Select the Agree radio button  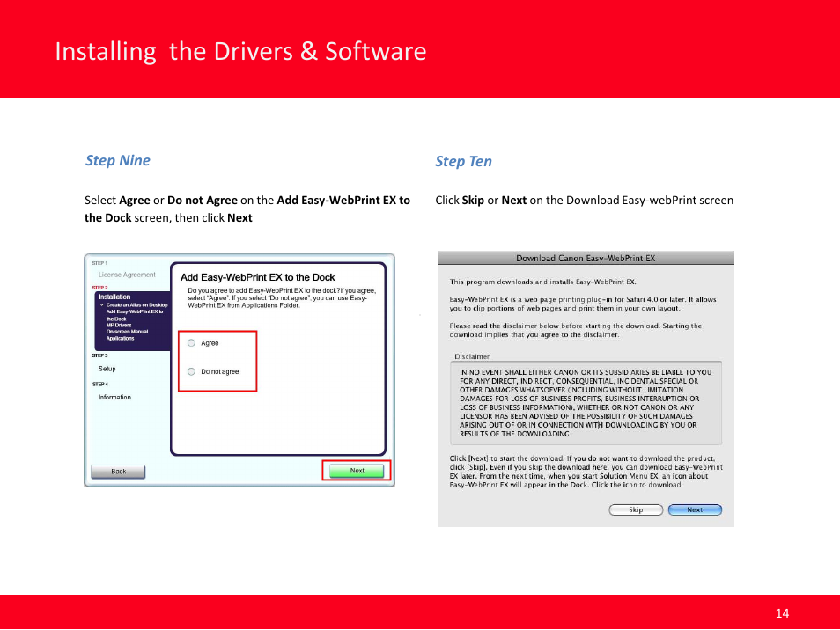point(191,343)
